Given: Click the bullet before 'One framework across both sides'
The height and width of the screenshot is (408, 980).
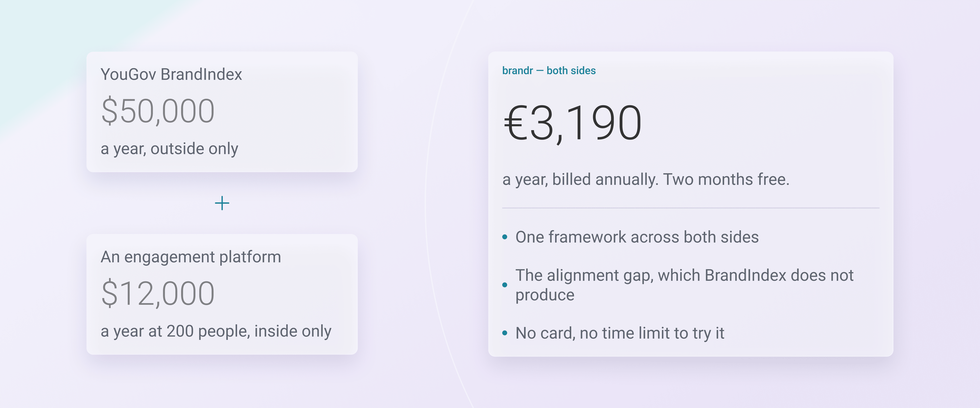Looking at the screenshot, I should point(505,237).
